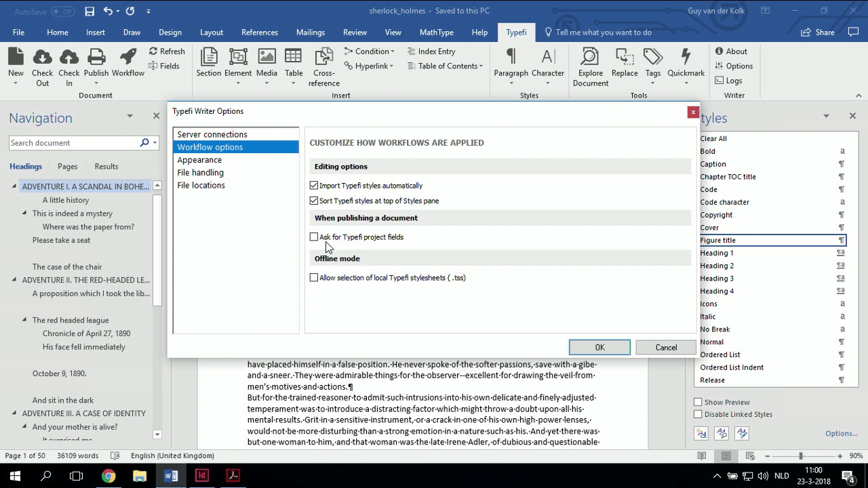This screenshot has height=488, width=868.
Task: Uncheck Sort Typefi styles at top
Action: pos(314,201)
